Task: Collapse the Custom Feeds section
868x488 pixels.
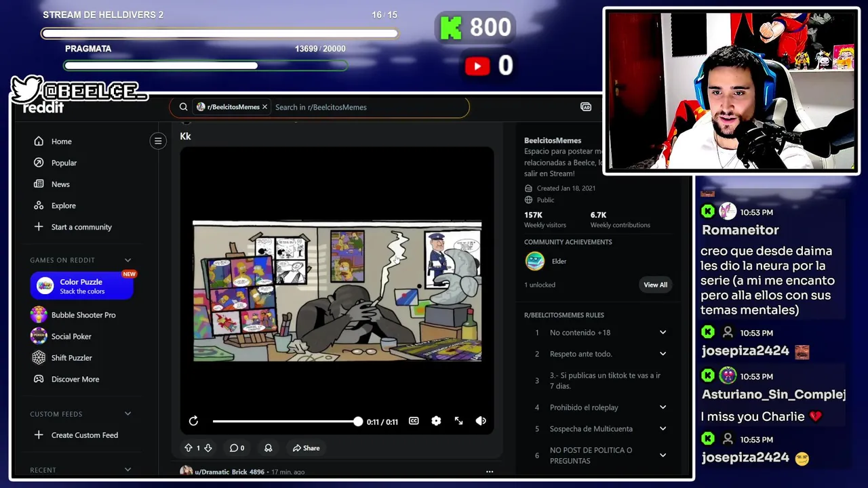Action: click(x=127, y=414)
